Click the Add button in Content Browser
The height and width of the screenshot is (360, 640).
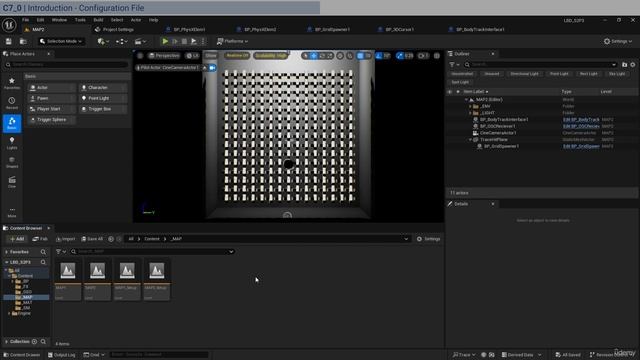[x=17, y=239]
